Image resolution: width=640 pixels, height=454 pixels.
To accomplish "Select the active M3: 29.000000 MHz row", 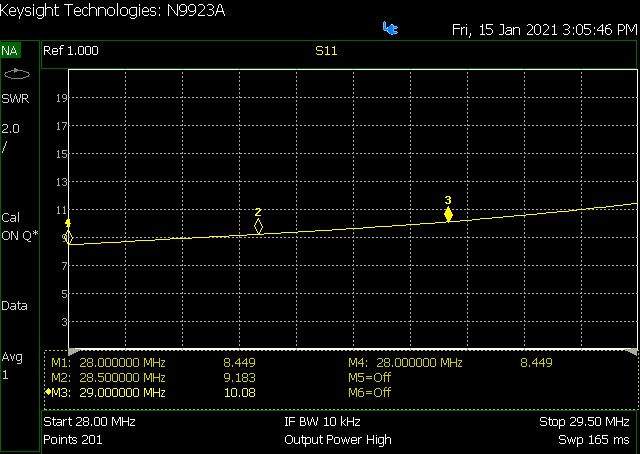I will (x=151, y=393).
